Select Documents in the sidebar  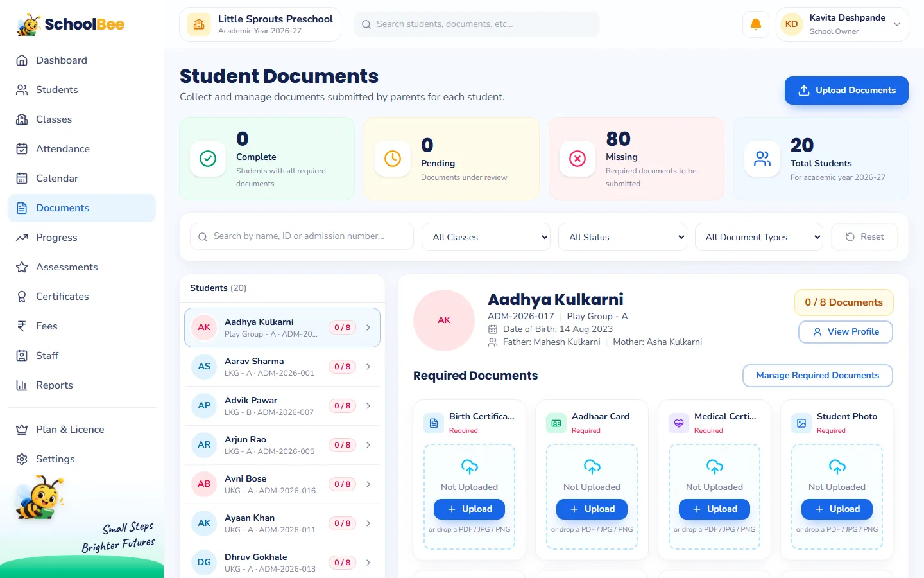click(x=81, y=208)
